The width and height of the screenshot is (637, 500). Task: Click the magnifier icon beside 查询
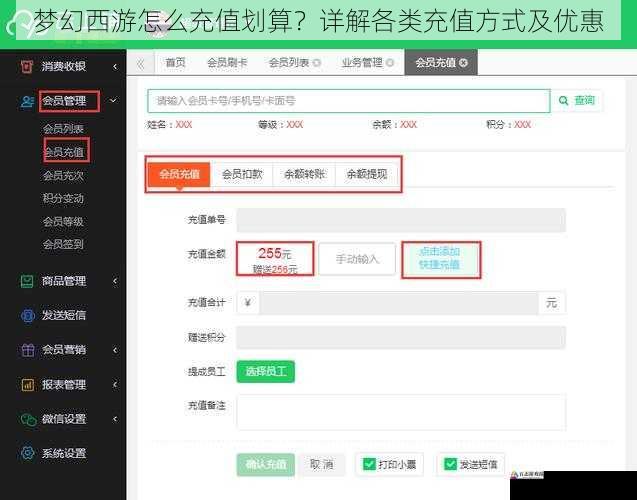pyautogui.click(x=563, y=100)
